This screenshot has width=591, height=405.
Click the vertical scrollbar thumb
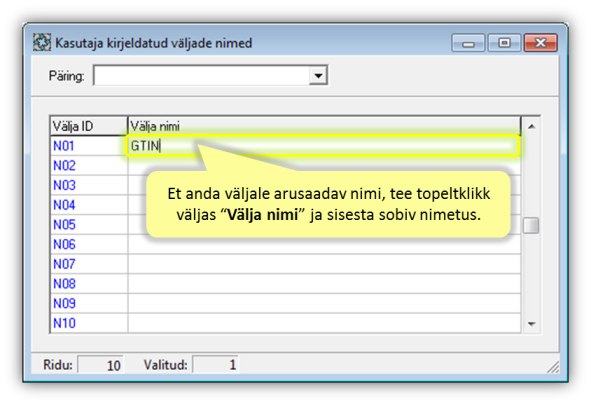tap(531, 225)
